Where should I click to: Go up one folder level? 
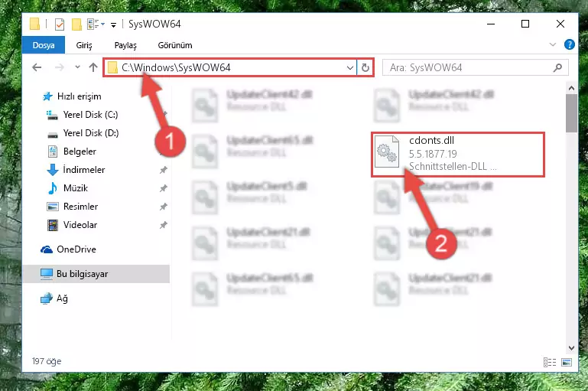pos(93,67)
